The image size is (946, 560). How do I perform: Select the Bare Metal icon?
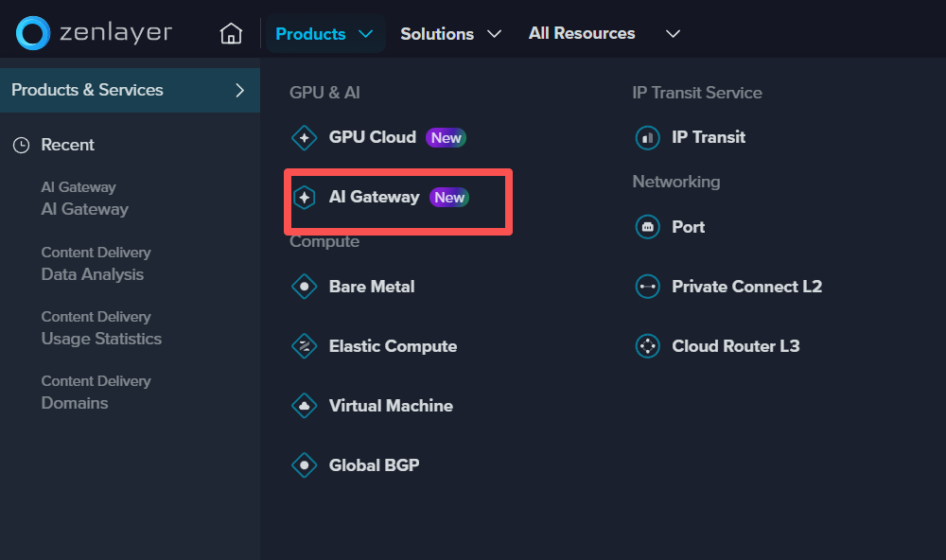(304, 287)
